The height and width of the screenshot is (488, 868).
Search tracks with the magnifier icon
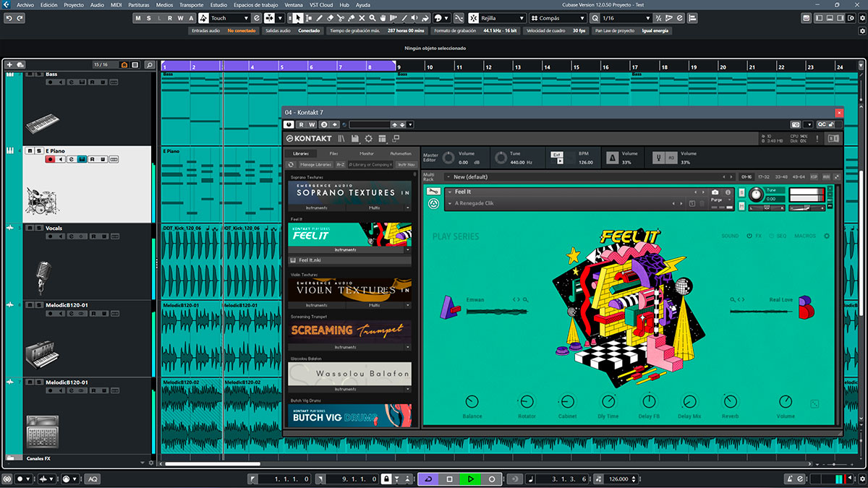tap(150, 65)
